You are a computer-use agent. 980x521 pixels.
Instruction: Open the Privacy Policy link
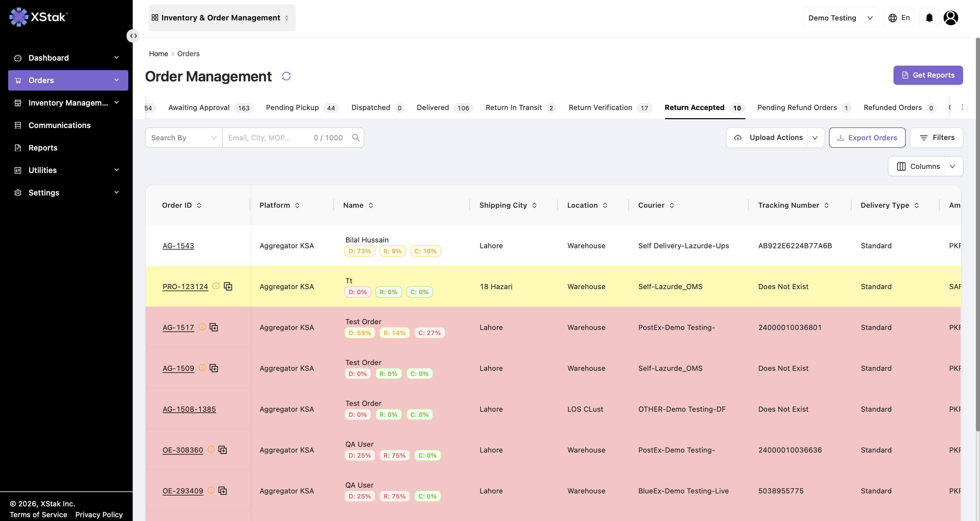click(x=99, y=515)
